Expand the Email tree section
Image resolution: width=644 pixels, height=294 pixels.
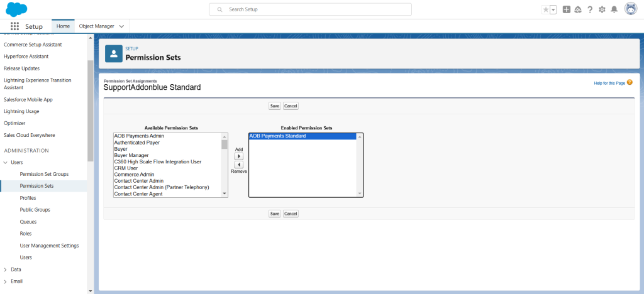click(5, 281)
